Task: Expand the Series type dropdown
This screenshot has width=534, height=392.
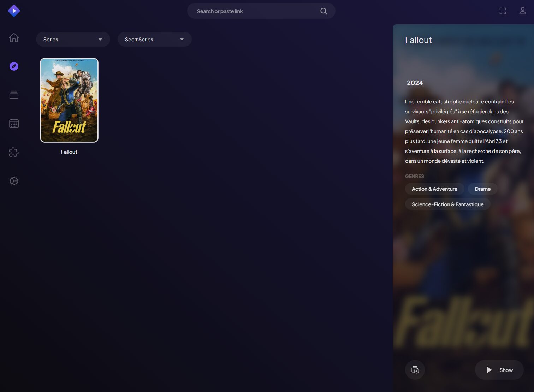Action: (x=73, y=40)
